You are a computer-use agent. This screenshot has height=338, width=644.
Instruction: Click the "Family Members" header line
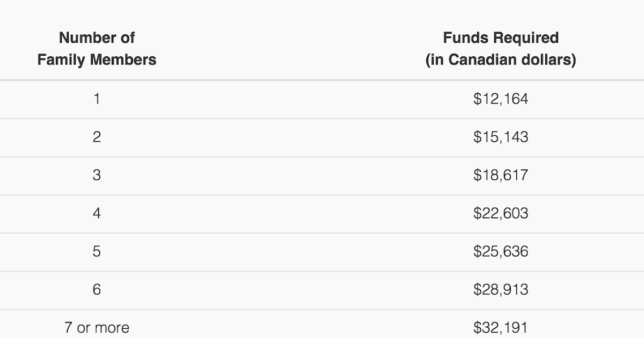(97, 60)
